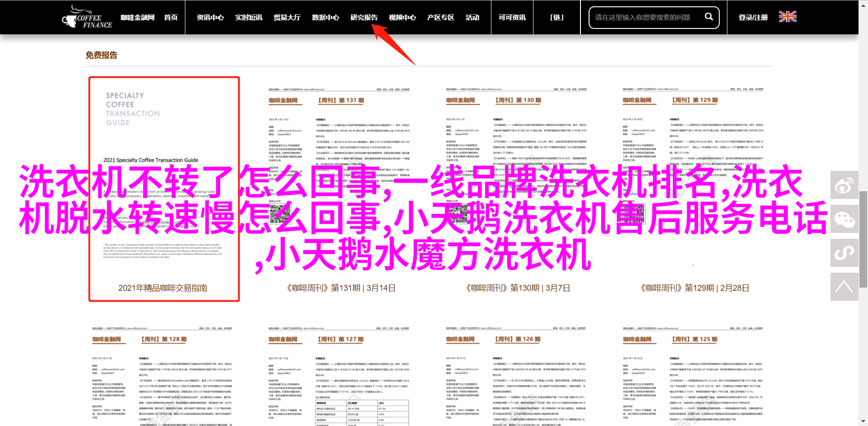
Task: Open the 产区专区 navigation item
Action: 441,18
